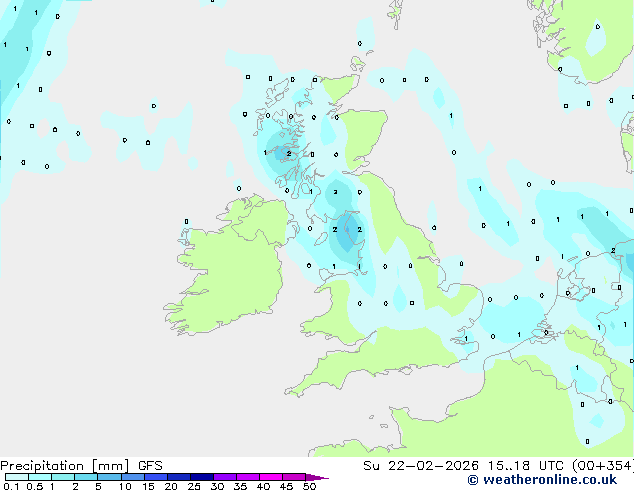Click the 10–15 mm legend swatch
The width and height of the screenshot is (634, 490).
click(133, 477)
